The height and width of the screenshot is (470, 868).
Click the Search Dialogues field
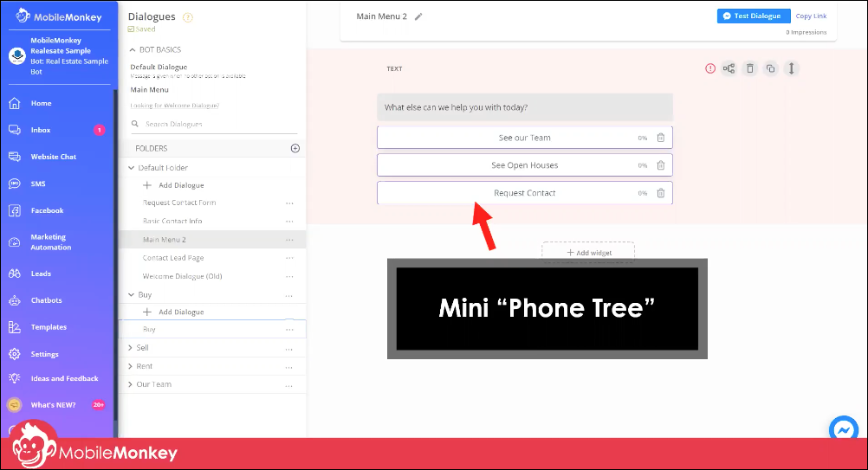214,125
